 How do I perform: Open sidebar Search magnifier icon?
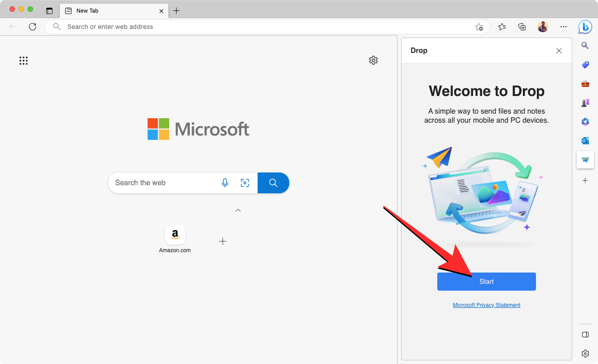tap(585, 46)
